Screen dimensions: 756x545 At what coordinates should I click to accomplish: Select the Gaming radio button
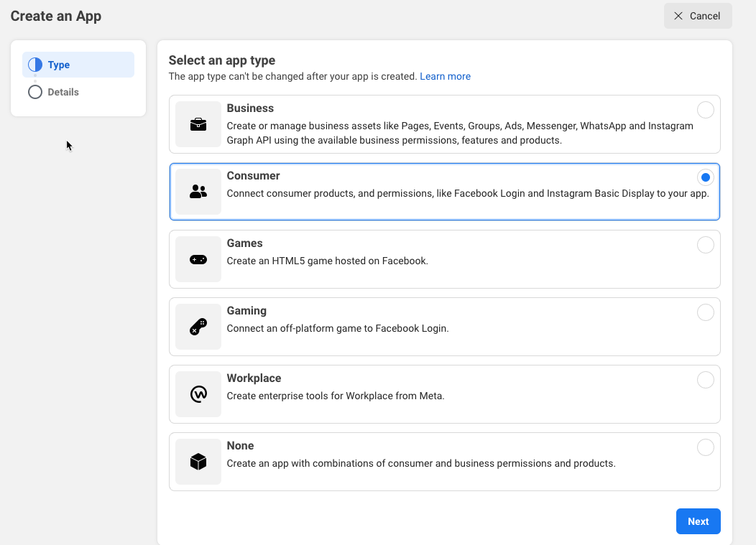click(706, 312)
